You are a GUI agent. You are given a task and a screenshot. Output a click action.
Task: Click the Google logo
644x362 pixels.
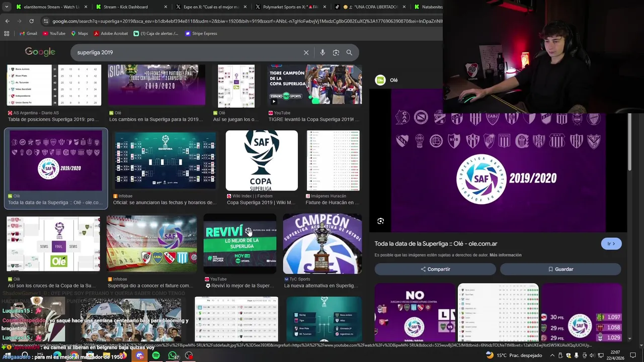[x=40, y=52]
